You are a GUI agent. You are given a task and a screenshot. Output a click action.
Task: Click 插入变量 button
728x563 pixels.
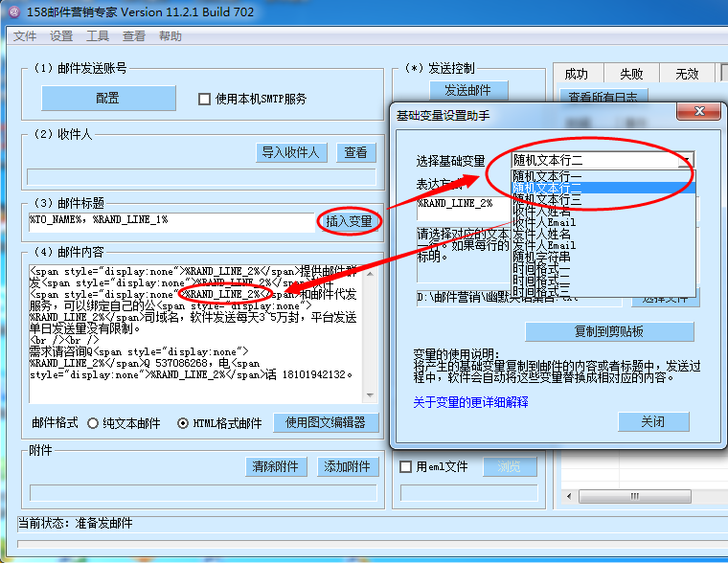coord(349,221)
